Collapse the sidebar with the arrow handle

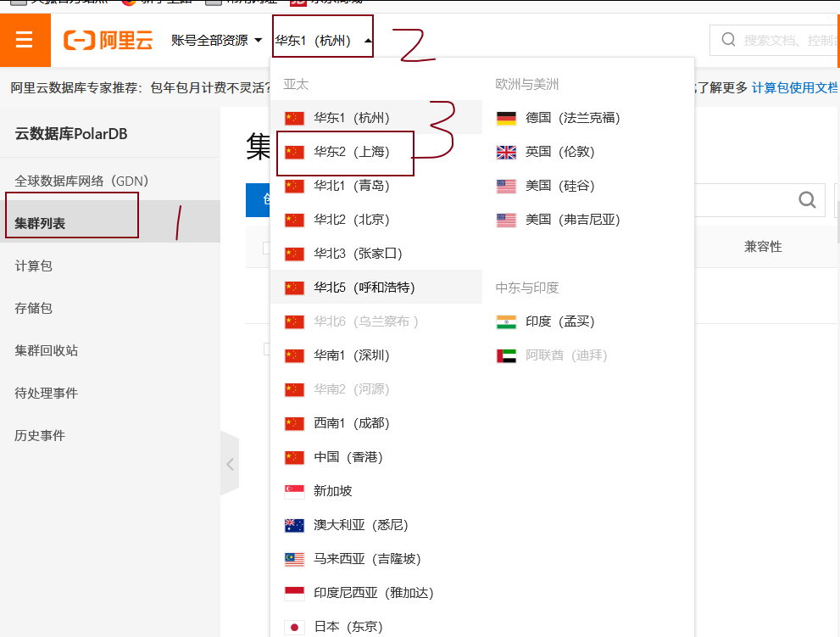click(x=230, y=464)
